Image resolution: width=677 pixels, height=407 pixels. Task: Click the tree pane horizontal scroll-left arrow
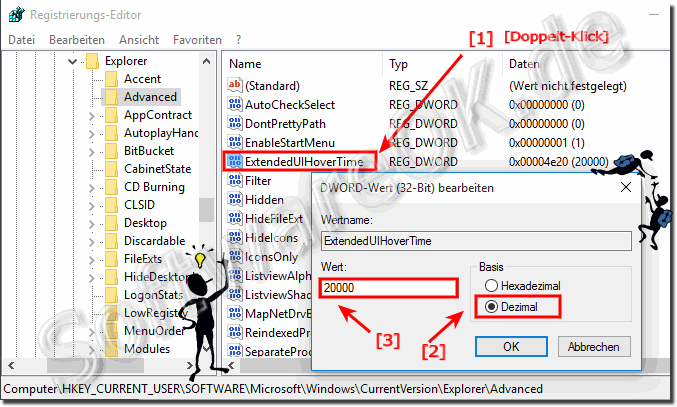click(11, 366)
